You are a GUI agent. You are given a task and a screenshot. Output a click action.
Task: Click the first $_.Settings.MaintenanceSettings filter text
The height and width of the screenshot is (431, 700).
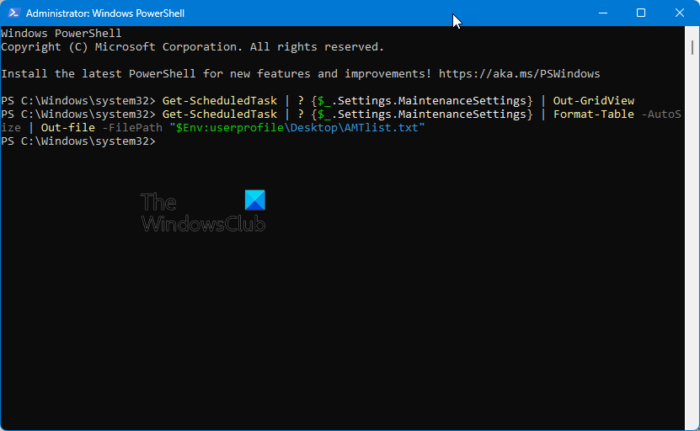click(422, 100)
